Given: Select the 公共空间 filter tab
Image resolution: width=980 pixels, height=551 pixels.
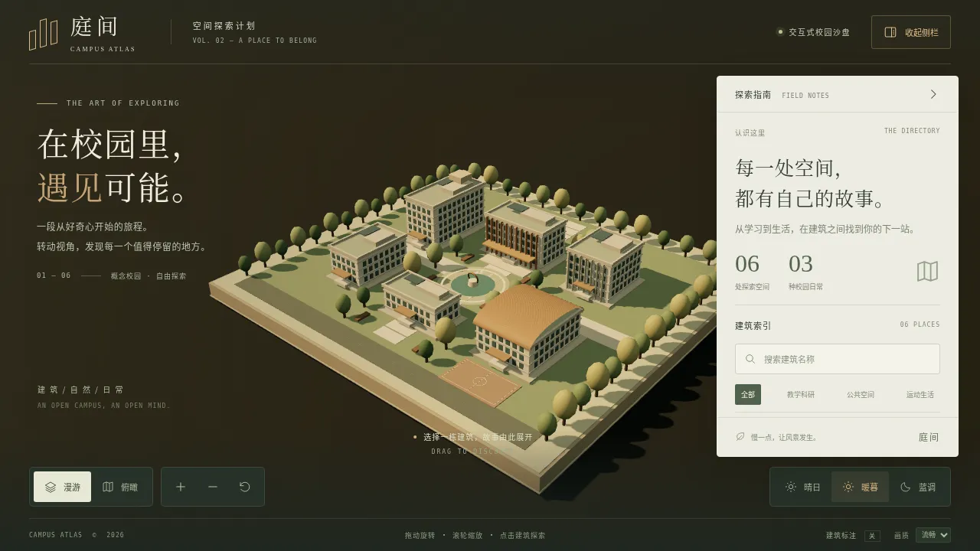Looking at the screenshot, I should point(861,394).
